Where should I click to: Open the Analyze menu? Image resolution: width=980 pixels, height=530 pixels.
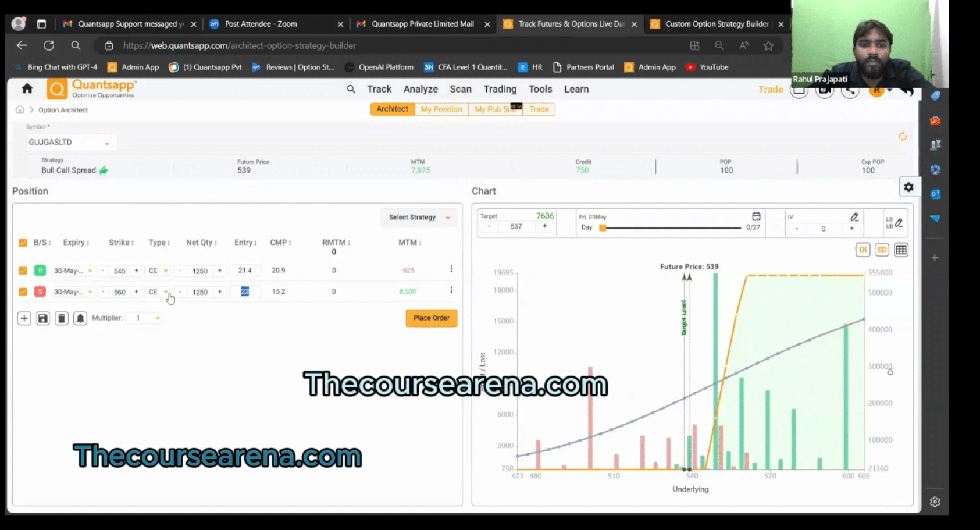420,89
